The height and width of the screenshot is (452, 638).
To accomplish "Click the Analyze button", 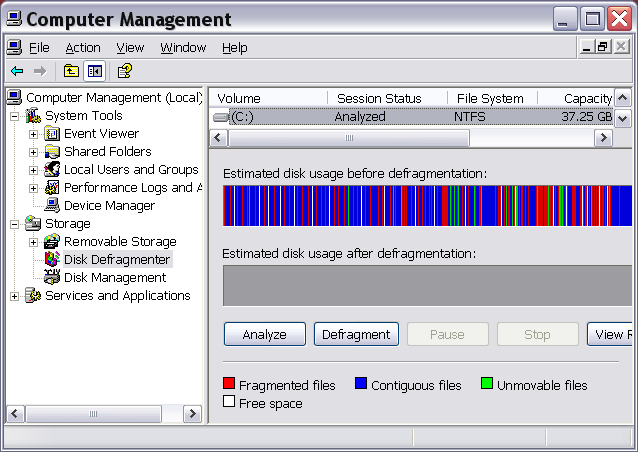I will pos(265,334).
